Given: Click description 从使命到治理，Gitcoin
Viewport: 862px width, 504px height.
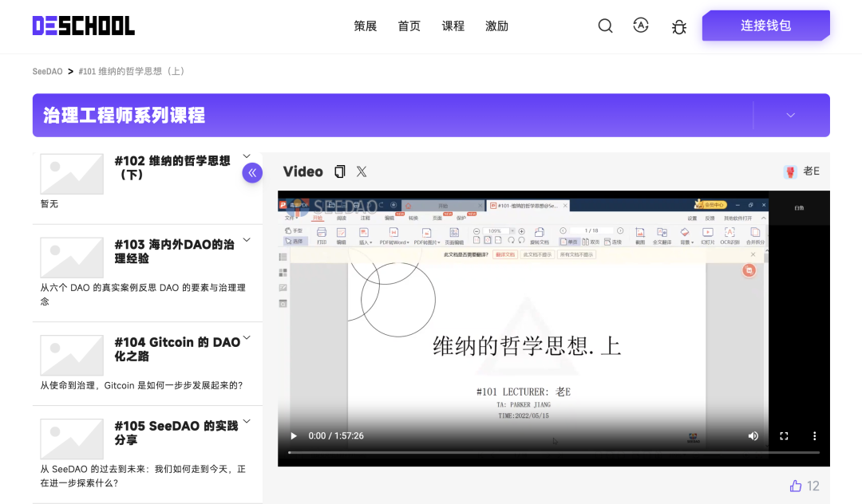Looking at the screenshot, I should (x=141, y=385).
